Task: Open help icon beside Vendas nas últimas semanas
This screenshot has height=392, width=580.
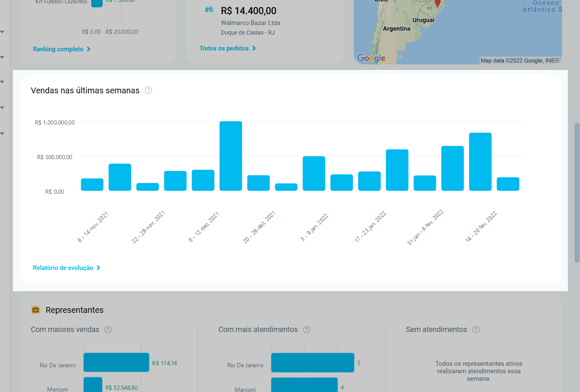Action: [x=148, y=90]
